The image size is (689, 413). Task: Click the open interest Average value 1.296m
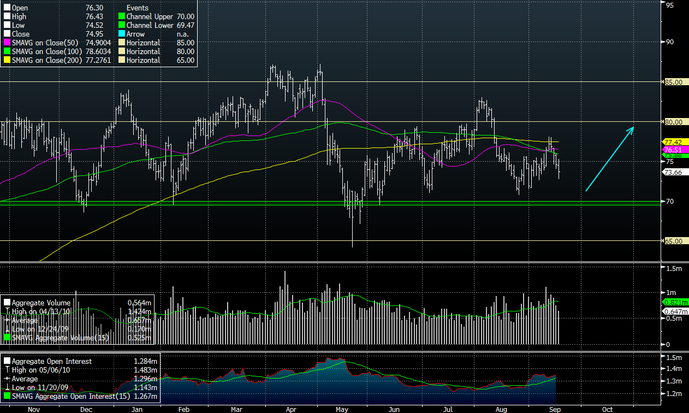(x=145, y=379)
